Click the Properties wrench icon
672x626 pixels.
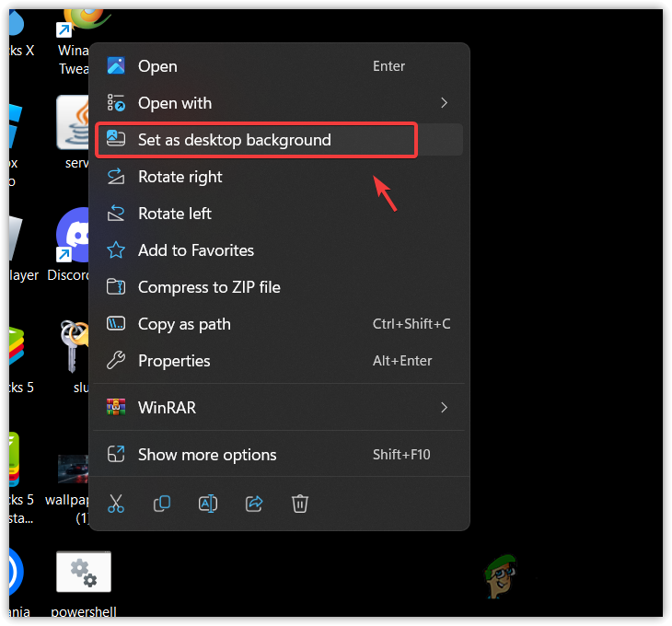[x=116, y=360]
